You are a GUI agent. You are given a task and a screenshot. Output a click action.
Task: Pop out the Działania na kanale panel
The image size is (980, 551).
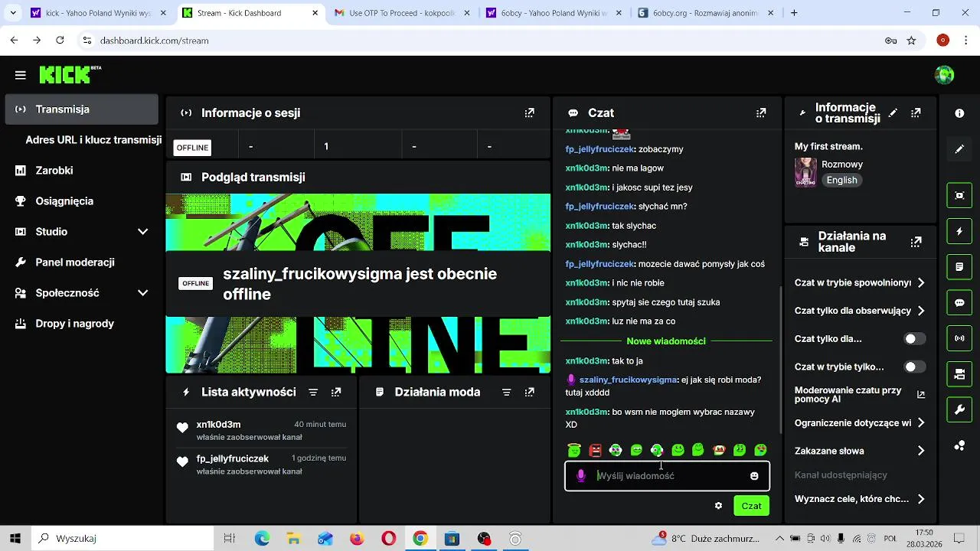916,242
